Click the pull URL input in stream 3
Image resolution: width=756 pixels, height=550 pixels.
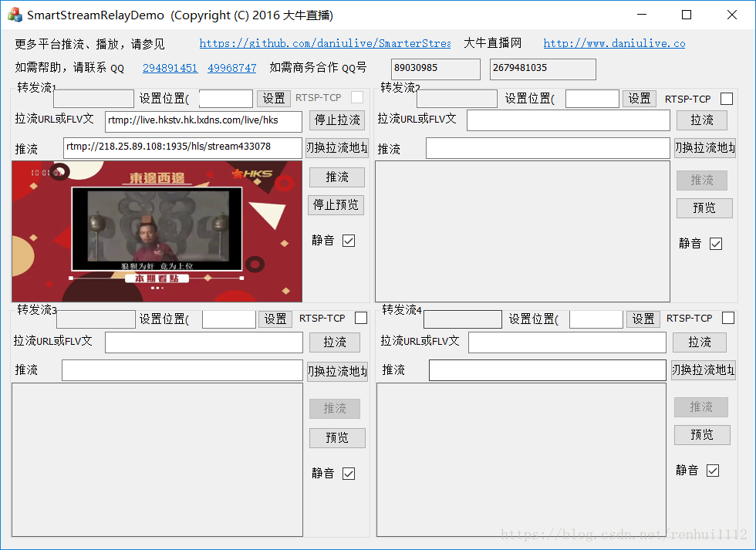pyautogui.click(x=204, y=342)
